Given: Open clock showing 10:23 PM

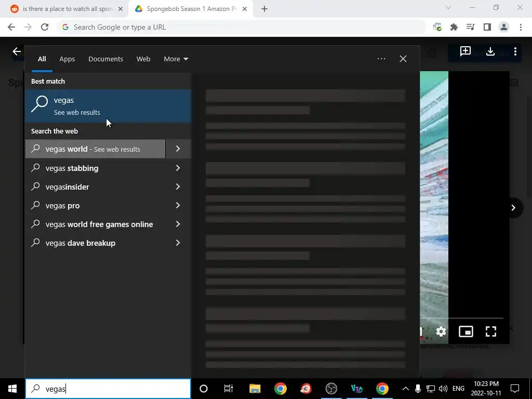Looking at the screenshot, I should pos(486,389).
